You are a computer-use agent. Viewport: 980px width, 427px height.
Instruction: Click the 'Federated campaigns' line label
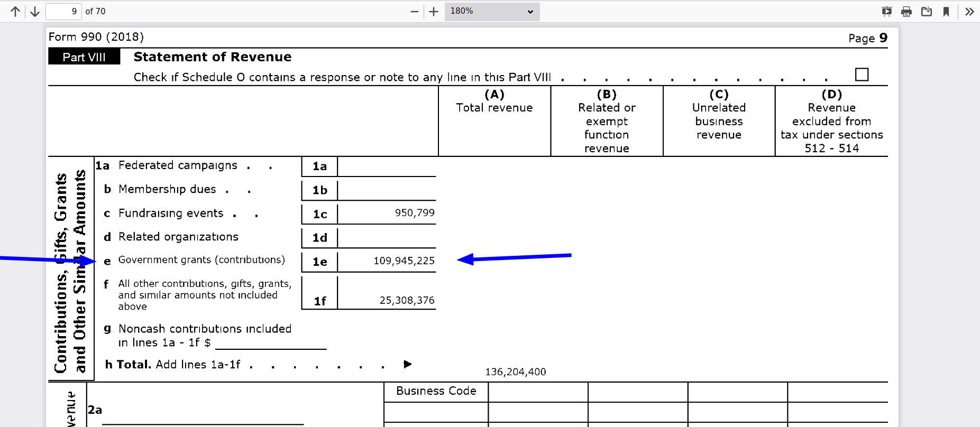[x=178, y=165]
